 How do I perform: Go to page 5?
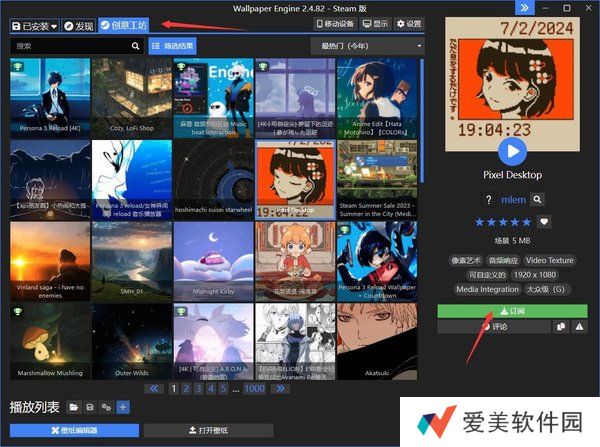coord(223,389)
